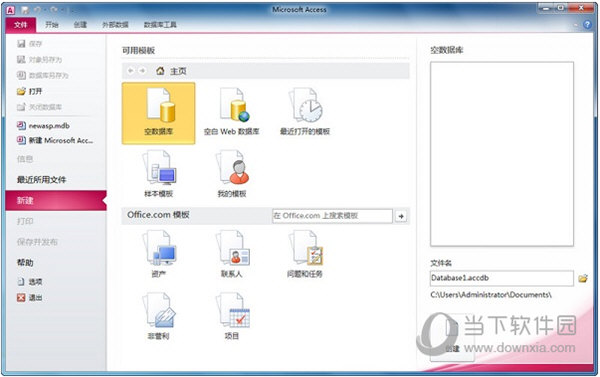This screenshot has width=600, height=377.
Task: Open the 外部数据 ribbon tab
Action: pos(115,25)
